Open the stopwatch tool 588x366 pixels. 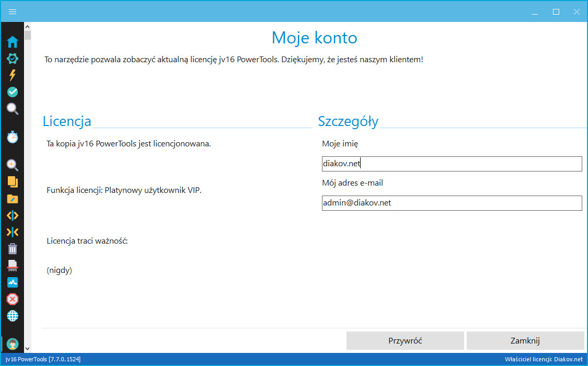coord(13,137)
